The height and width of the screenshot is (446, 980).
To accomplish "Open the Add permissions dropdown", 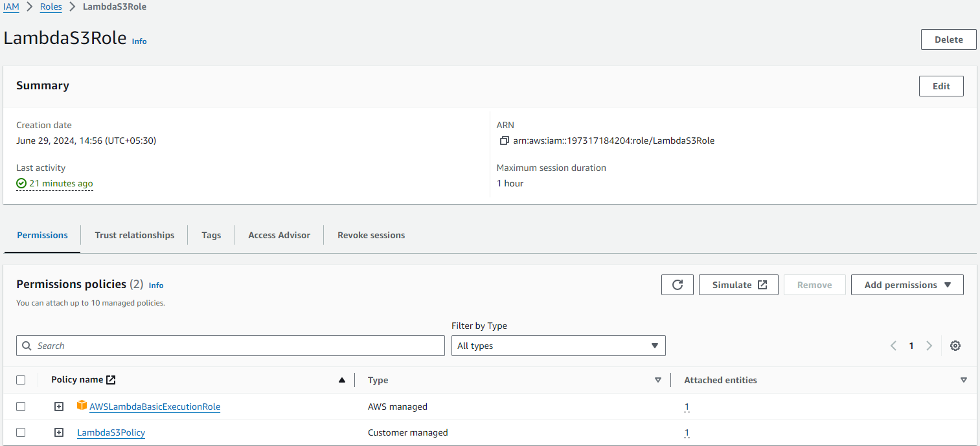I will tap(907, 284).
